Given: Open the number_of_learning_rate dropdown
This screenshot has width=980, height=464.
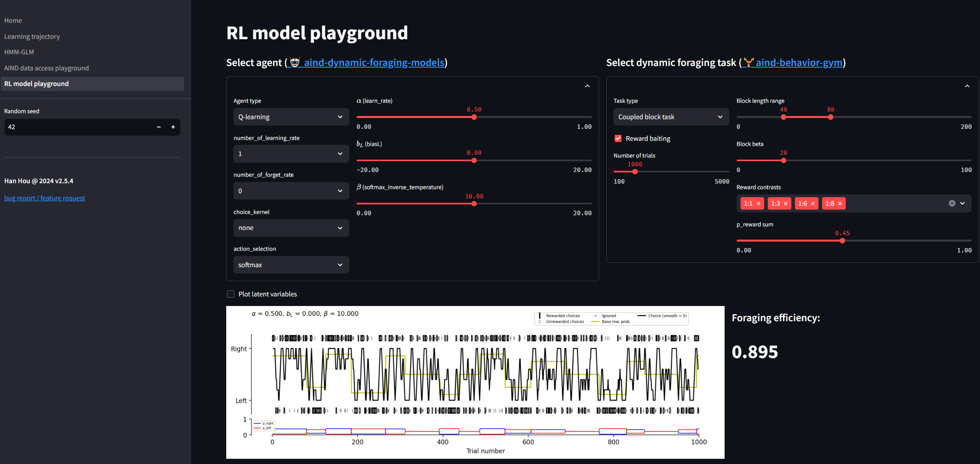Looking at the screenshot, I should point(291,154).
